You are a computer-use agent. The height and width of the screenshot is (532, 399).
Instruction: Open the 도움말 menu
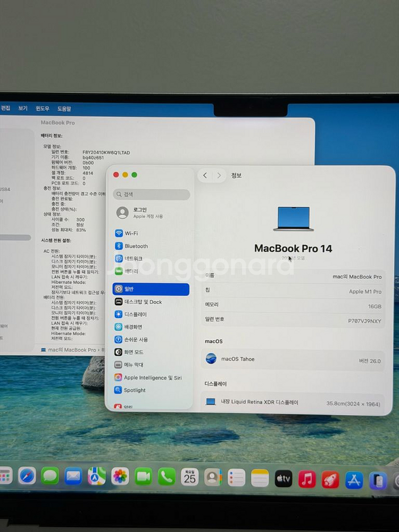pyautogui.click(x=64, y=109)
